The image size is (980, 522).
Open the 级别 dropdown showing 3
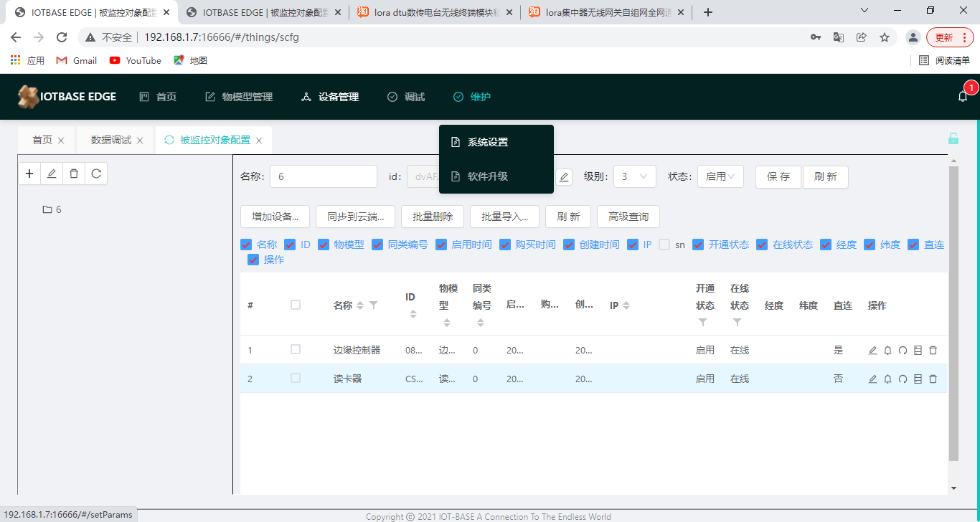[634, 176]
